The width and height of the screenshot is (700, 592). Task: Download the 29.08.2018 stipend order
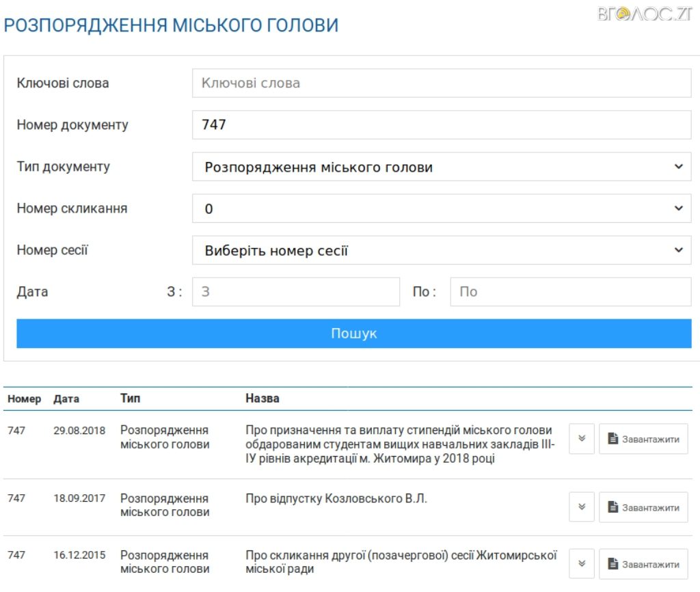click(643, 439)
